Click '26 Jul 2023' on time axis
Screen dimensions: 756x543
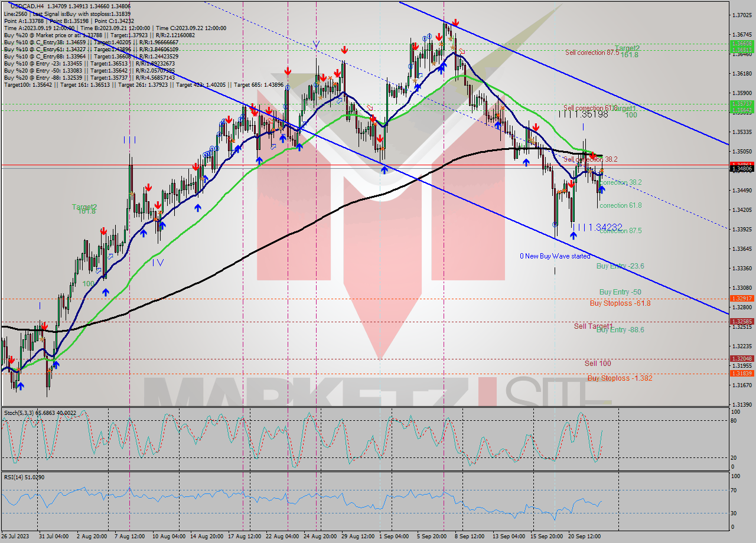16,537
